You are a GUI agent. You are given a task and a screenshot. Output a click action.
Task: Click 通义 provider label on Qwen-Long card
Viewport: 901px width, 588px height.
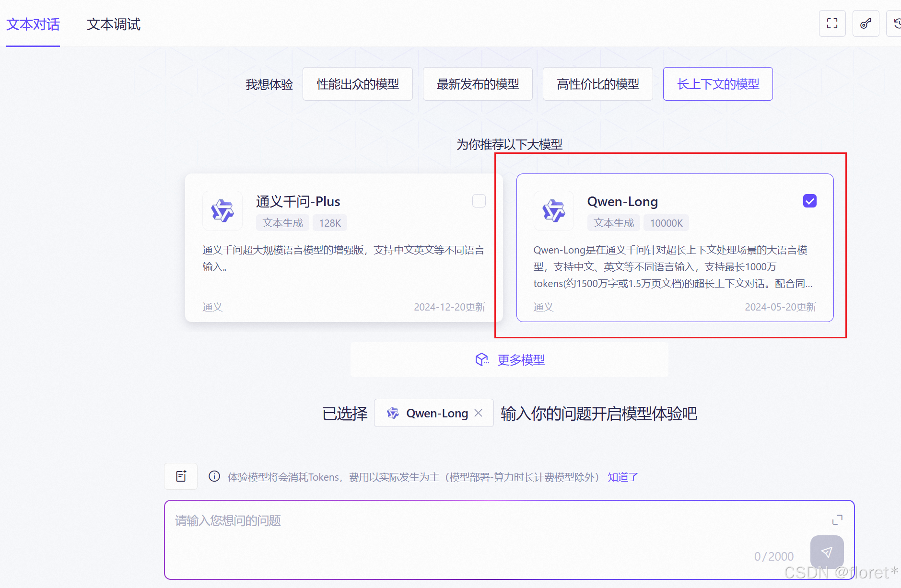(x=543, y=307)
